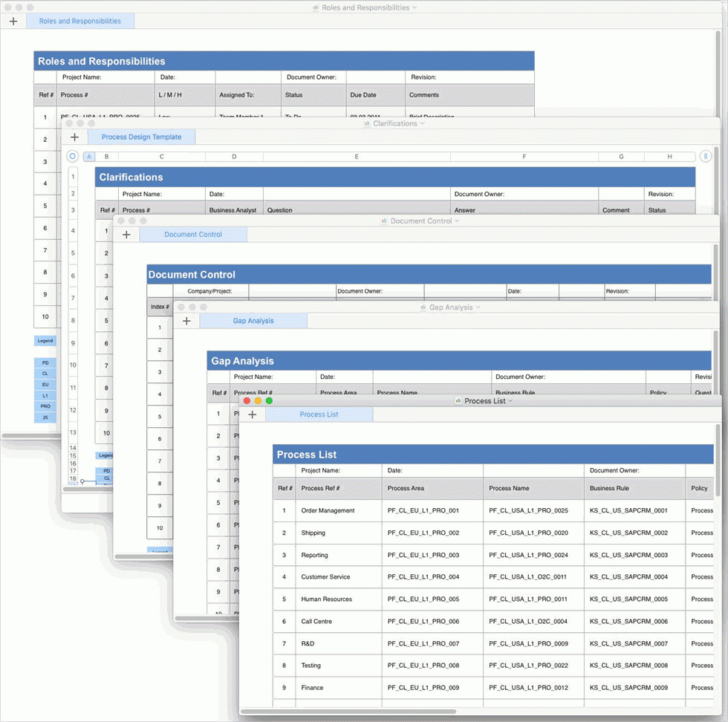This screenshot has height=722, width=728.
Task: Click the EU legend cell in Roles and Responsibilities
Action: [45, 385]
